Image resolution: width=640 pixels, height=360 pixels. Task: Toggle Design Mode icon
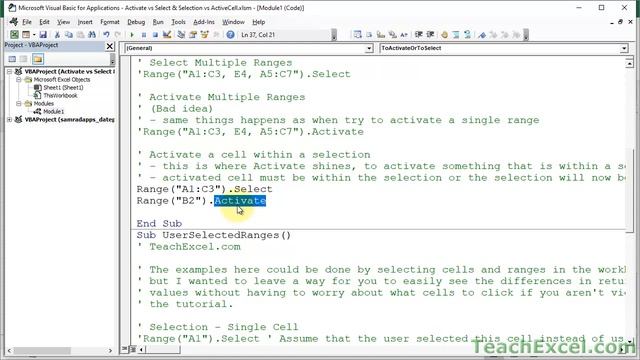tap(167, 35)
